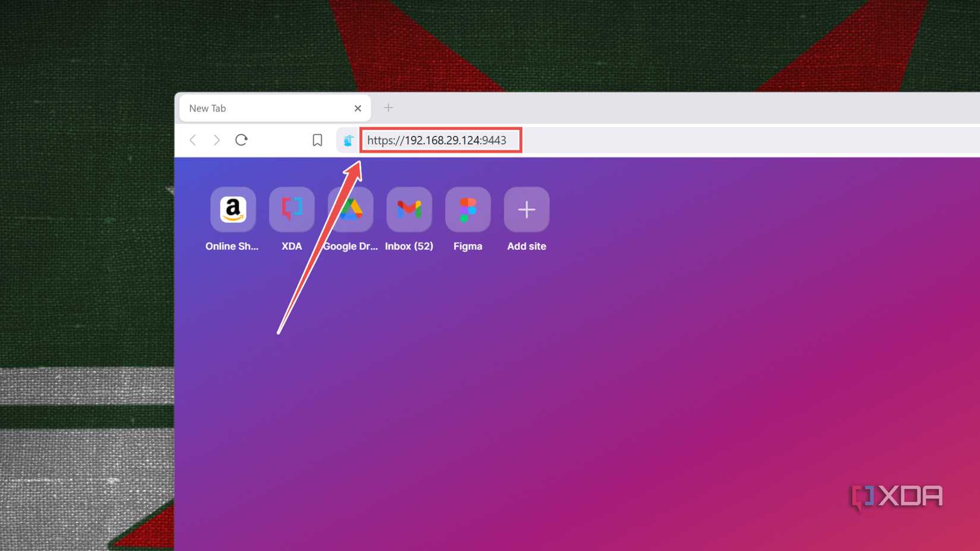Navigate back using the back arrow
The image size is (980, 551).
[193, 140]
